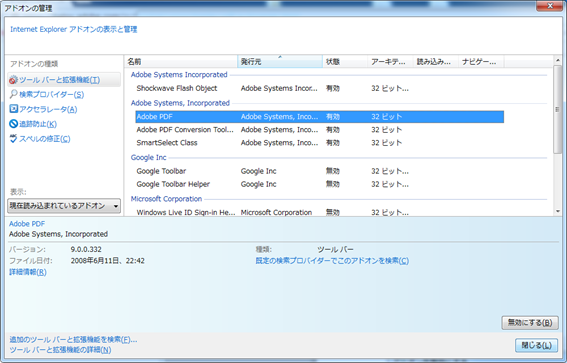This screenshot has height=363, width=567.
Task: Close the アドオンの管理 window
Action: pyautogui.click(x=550, y=6)
